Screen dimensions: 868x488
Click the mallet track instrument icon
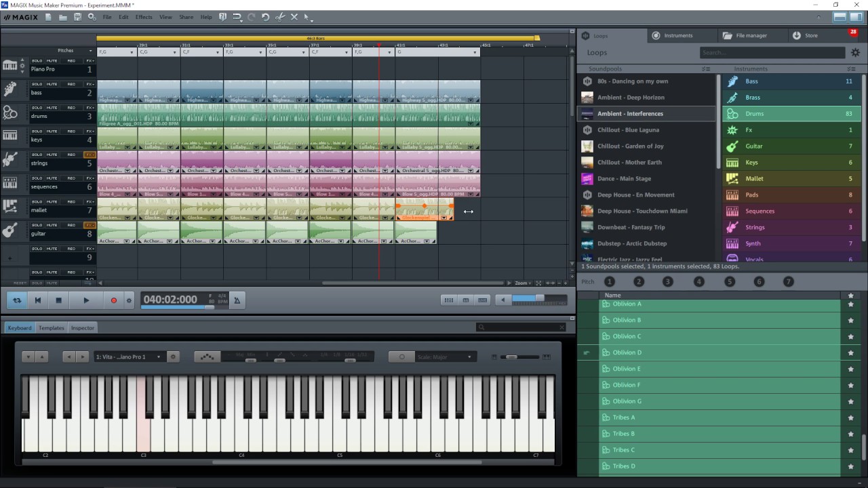[x=9, y=207]
